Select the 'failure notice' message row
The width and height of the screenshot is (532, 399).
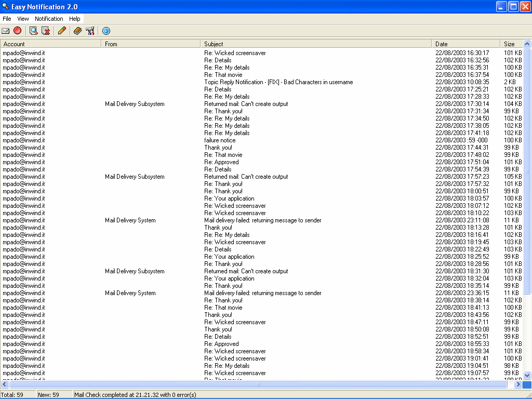pos(262,140)
